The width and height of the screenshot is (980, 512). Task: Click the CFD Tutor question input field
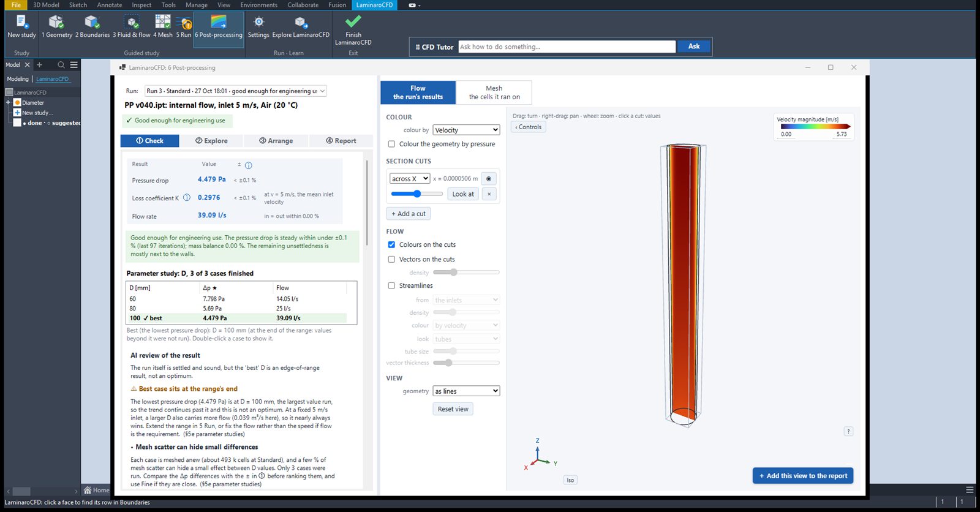[x=567, y=47]
